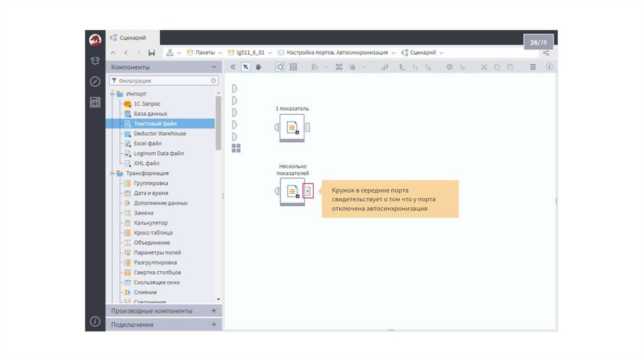Open the hamburger menu in toolbar
The image size is (644, 361).
coord(533,67)
